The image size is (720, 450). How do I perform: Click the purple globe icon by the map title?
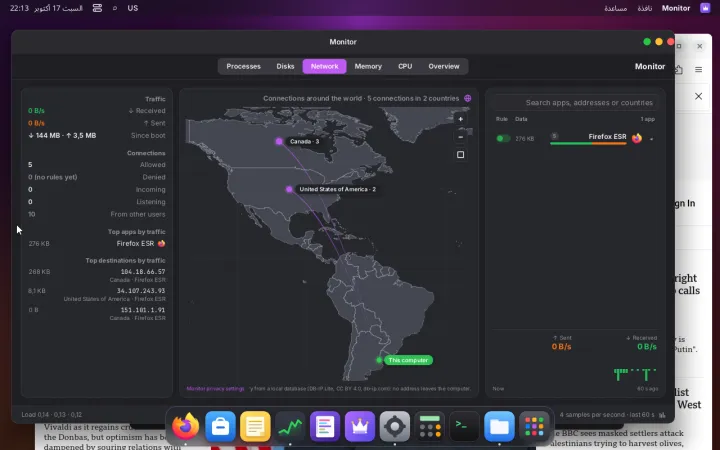coord(467,98)
